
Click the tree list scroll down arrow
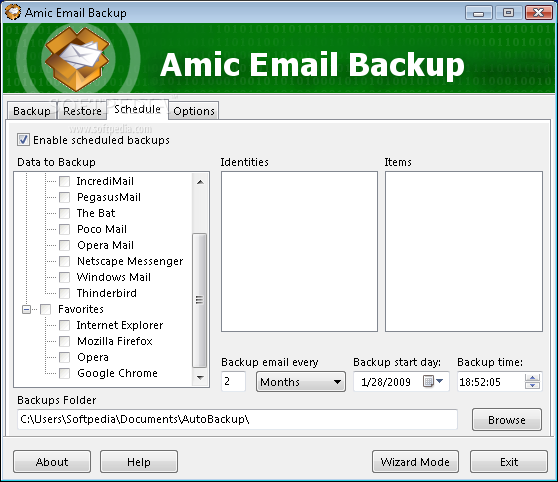[x=200, y=378]
